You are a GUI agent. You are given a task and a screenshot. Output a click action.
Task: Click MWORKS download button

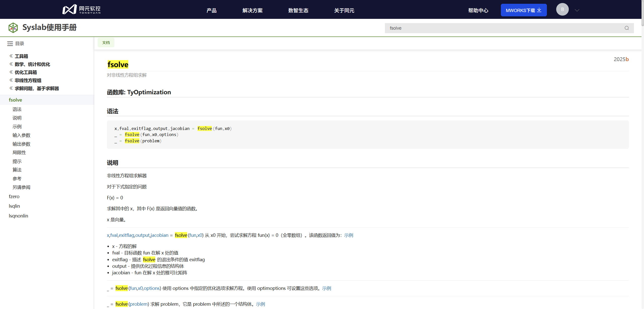pos(524,10)
